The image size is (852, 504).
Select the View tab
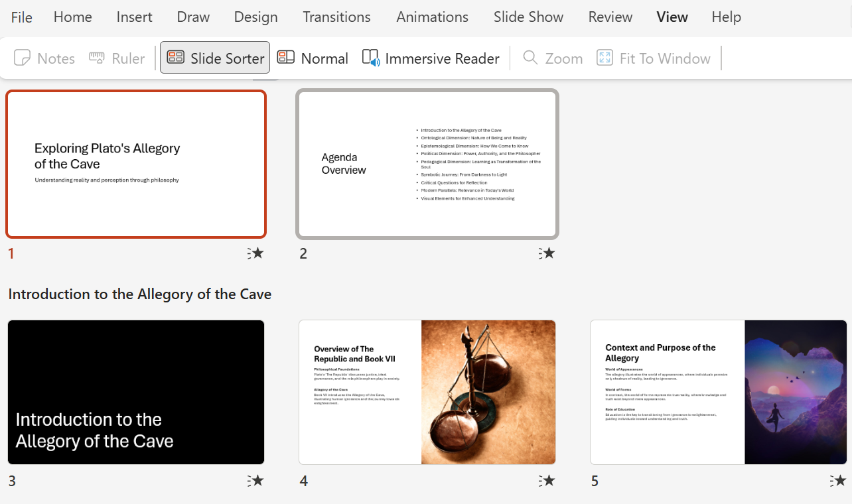click(x=672, y=17)
